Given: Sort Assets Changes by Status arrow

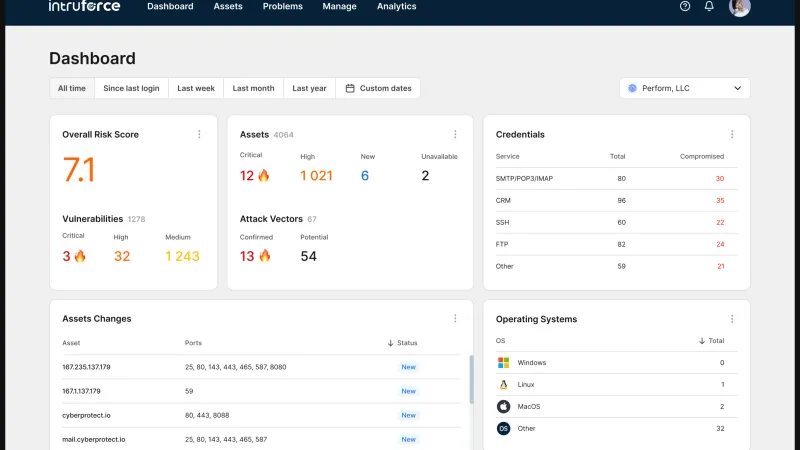Looking at the screenshot, I should point(390,343).
